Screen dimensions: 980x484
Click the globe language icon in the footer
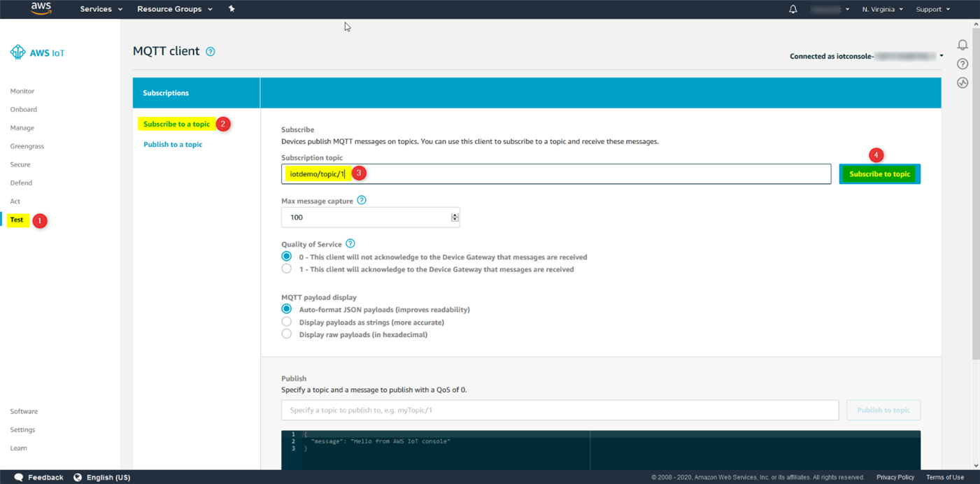click(78, 477)
